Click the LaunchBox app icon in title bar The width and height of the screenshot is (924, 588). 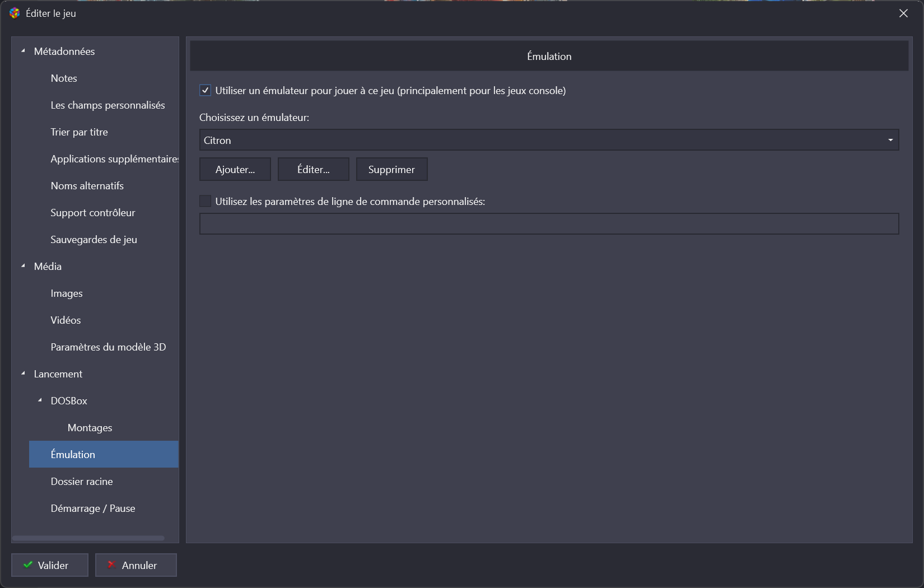15,13
